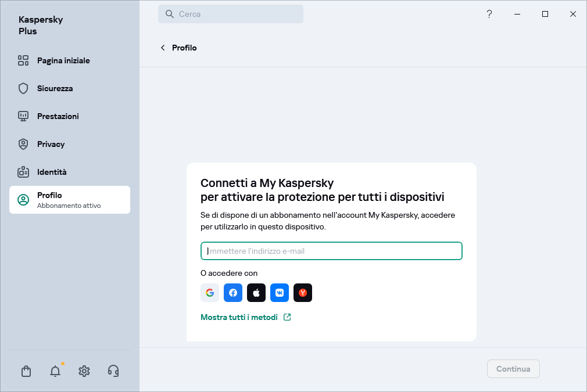The width and height of the screenshot is (587, 392).
Task: Go to Pagina iniziale
Action: [x=63, y=60]
